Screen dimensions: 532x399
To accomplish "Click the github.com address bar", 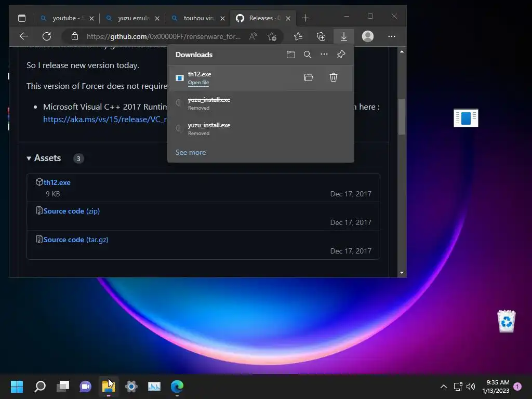I will (164, 36).
